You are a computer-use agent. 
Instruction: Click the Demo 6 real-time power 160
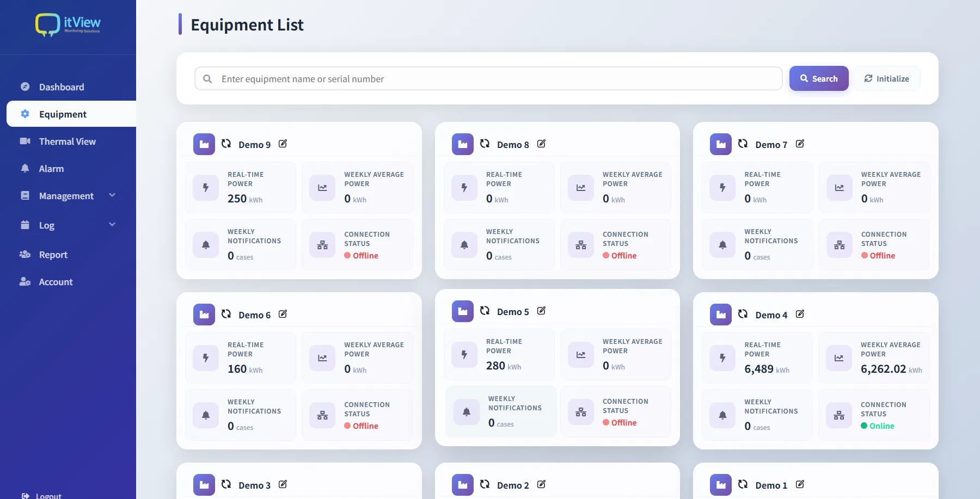pos(237,369)
